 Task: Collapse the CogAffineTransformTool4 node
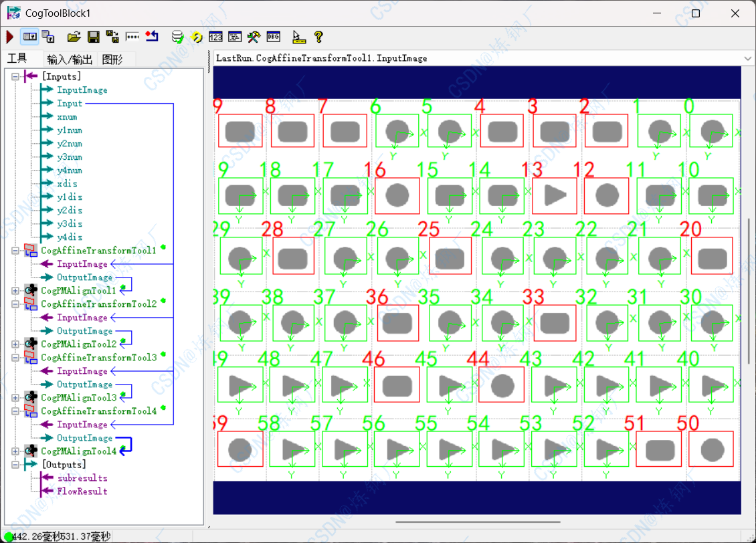click(x=15, y=411)
